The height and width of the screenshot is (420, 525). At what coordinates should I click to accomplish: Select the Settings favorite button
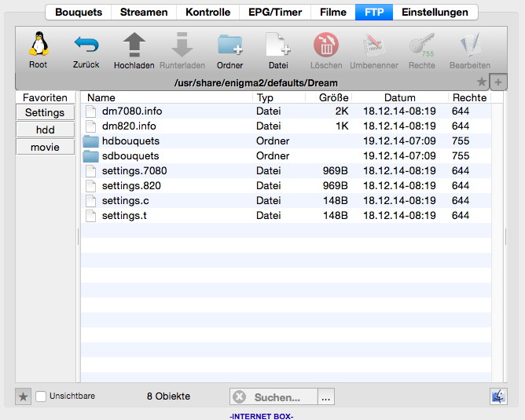point(45,113)
